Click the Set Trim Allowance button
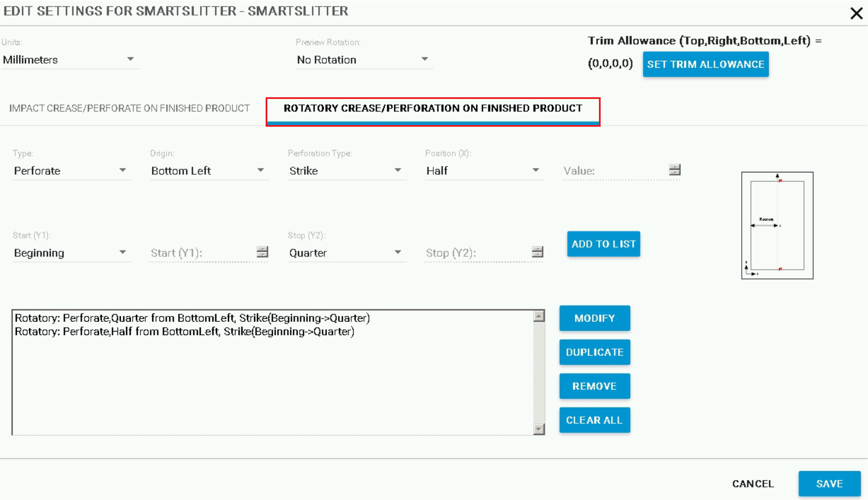 705,64
